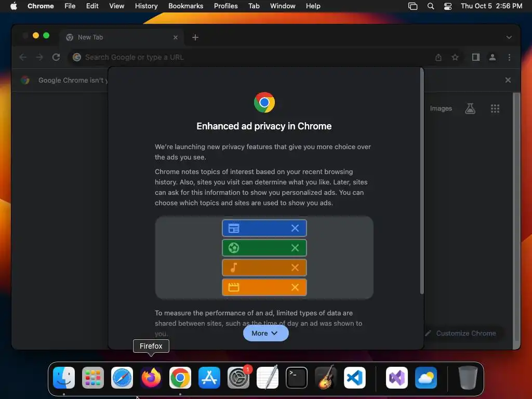
Task: Click the page scrollbar at the window's right edge
Action: coord(516,217)
